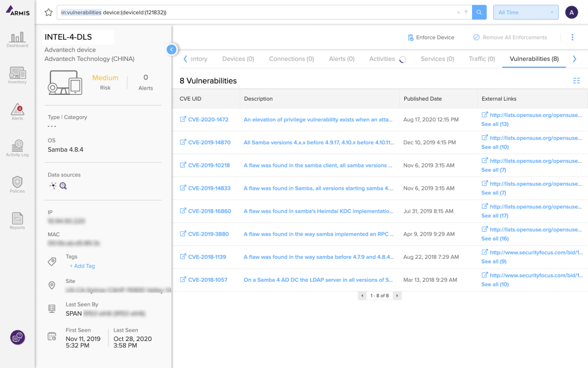Viewport: 588px width, 368px height.
Task: Expand See all (17) external links
Action: pos(494,216)
